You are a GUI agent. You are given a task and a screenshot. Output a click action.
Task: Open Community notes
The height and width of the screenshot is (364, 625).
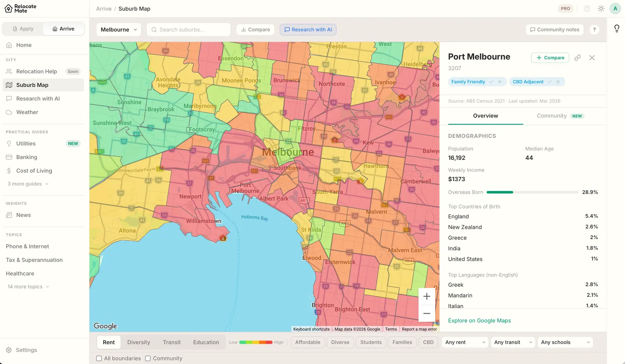555,30
